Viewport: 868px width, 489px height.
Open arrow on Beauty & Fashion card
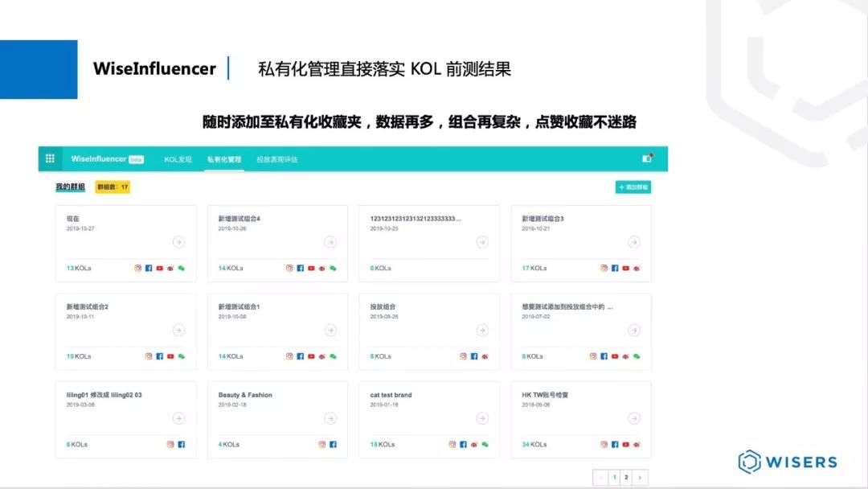tap(330, 418)
